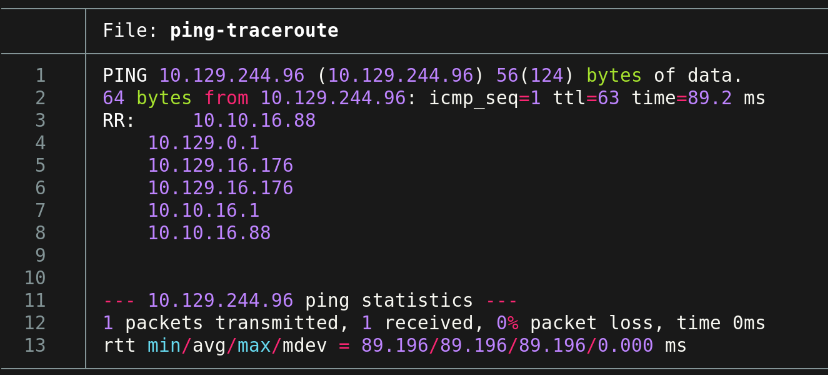Select 10.129.16.176 on line 6
Screen dimensions: 828x375
220,188
